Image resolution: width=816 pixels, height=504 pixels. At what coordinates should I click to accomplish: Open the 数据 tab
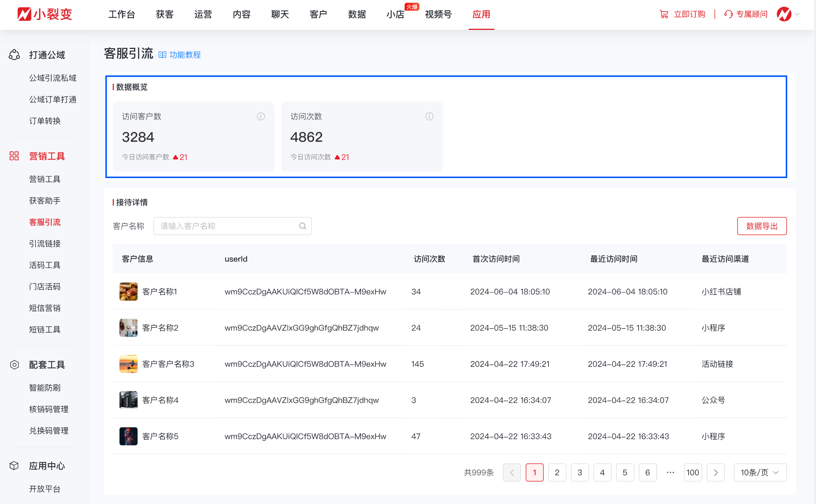click(x=357, y=14)
